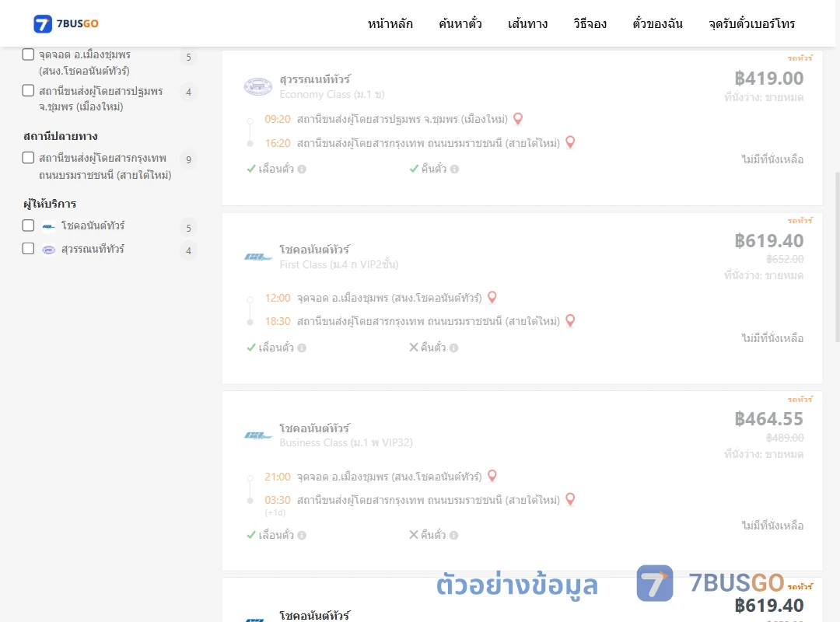Click สุวรรณนทีทัวร์ operator logo on ฿419.00 trip
The height and width of the screenshot is (622, 840).
coord(257,86)
